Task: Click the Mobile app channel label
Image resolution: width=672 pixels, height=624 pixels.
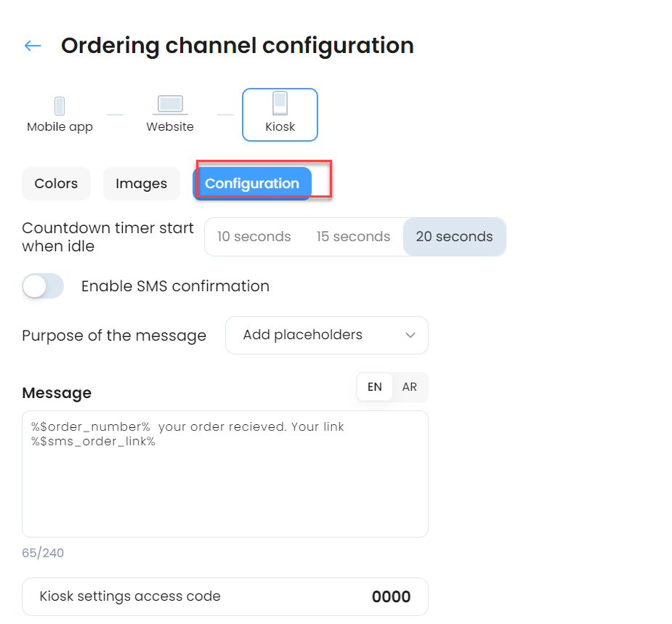Action: coord(60,127)
